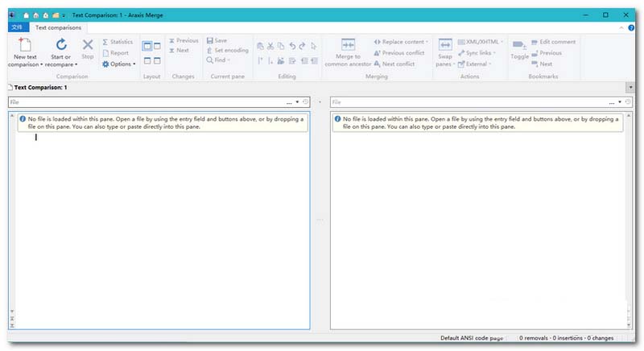Screen dimensions: 644x351
Task: Open the tab list arrow beside Text Comparison: 1
Action: pos(630,87)
